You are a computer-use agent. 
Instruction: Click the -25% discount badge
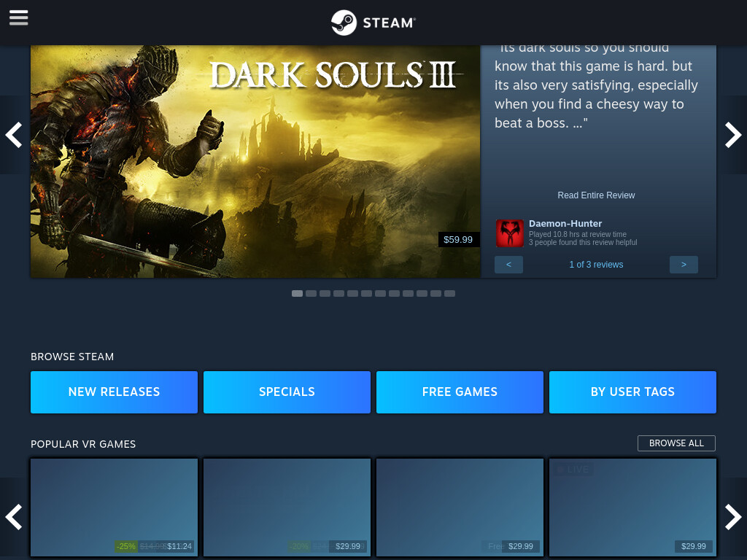click(x=126, y=546)
